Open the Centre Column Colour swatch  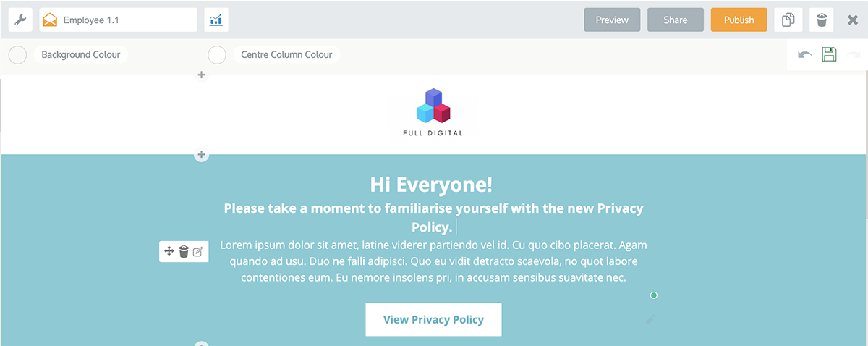(217, 55)
